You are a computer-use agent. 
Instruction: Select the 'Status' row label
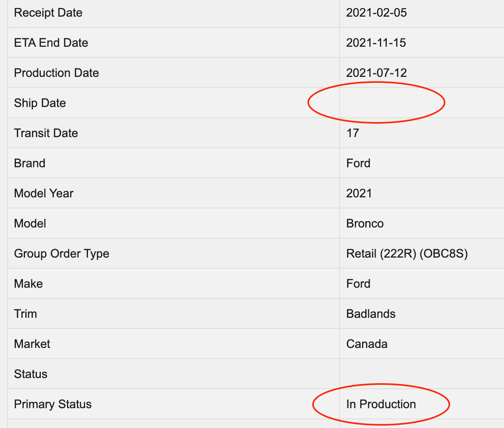pyautogui.click(x=31, y=374)
